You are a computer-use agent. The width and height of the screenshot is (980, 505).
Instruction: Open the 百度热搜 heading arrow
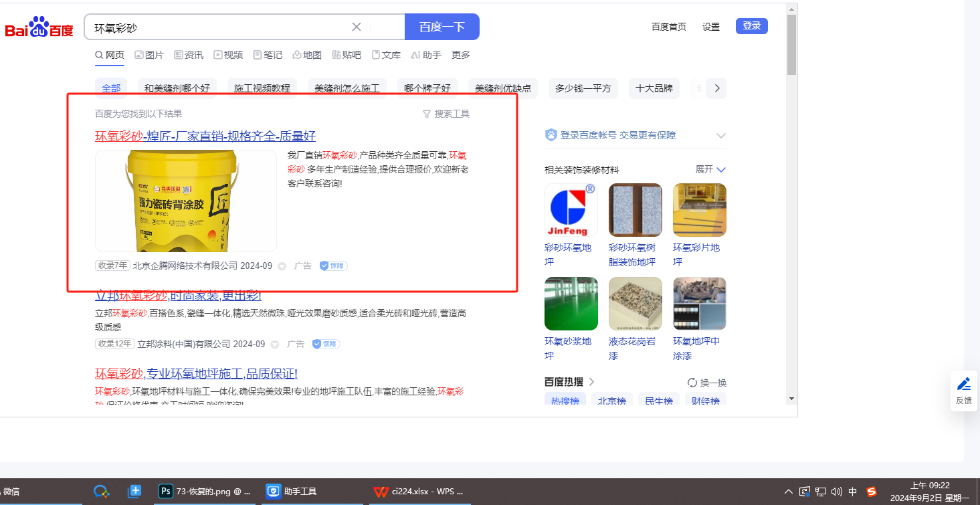pos(592,382)
